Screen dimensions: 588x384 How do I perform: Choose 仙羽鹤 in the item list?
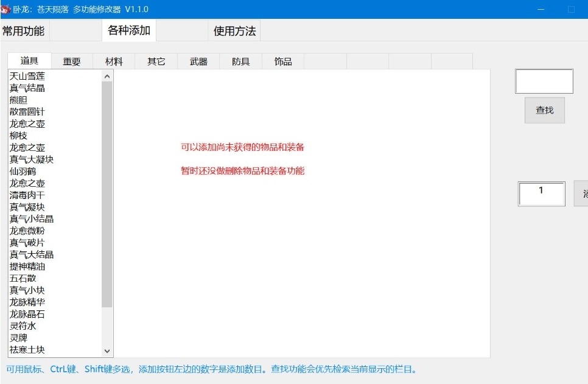(23, 172)
